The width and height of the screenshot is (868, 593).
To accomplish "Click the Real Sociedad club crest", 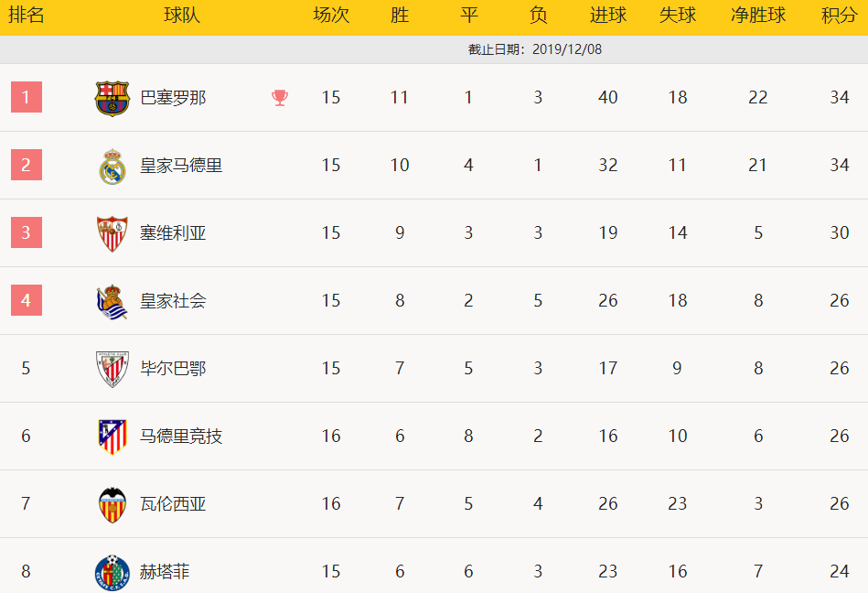I will (113, 302).
